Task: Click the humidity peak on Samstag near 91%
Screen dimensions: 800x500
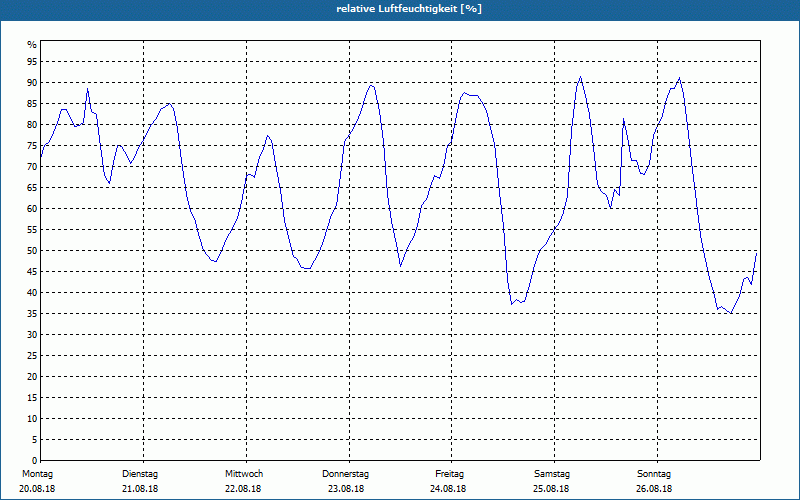Action: tap(580, 78)
